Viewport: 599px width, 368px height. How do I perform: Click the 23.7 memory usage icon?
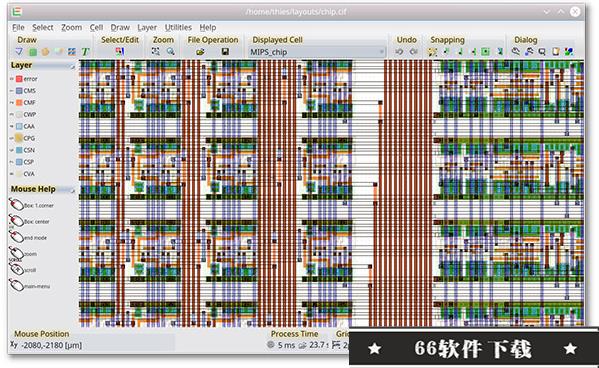[302, 345]
